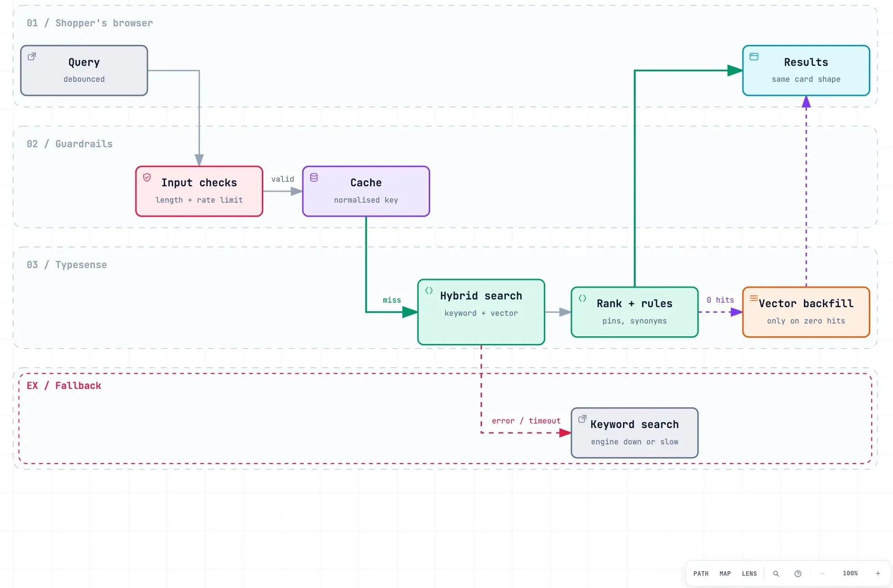Image resolution: width=893 pixels, height=588 pixels.
Task: Click the '02 / Guardrails' lane label
Action: tap(70, 144)
